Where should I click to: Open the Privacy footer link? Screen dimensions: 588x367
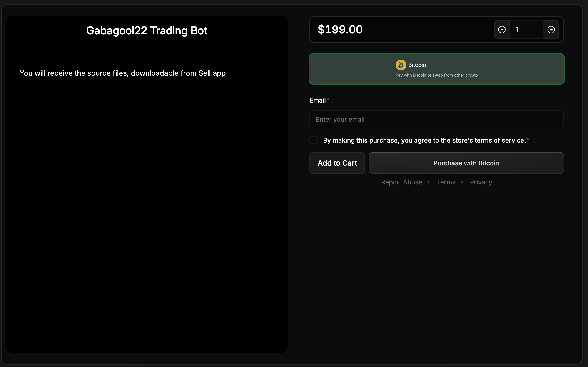click(481, 182)
